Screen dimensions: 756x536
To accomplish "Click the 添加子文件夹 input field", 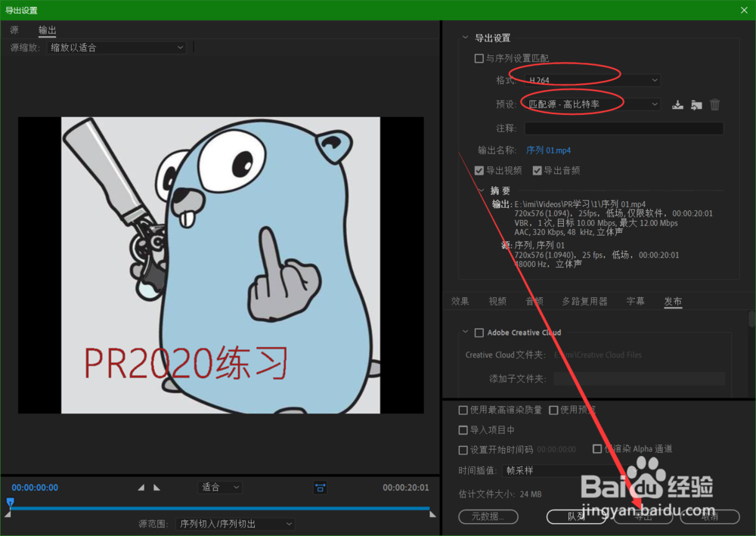I will click(640, 379).
